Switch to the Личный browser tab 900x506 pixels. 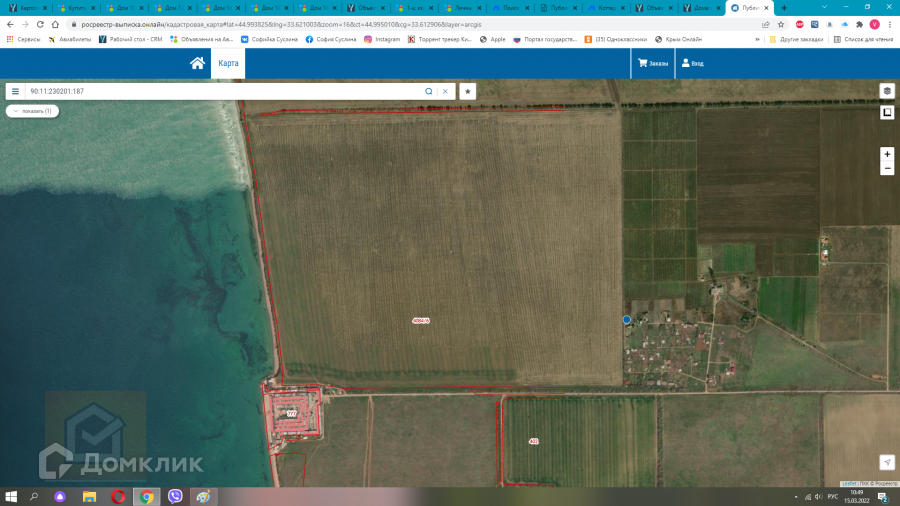462,8
